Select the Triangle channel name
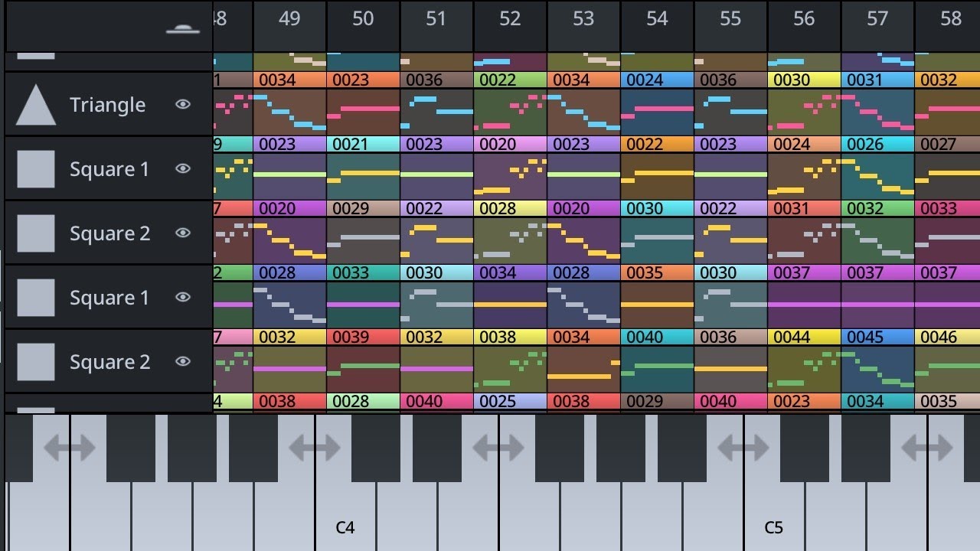 tap(107, 105)
